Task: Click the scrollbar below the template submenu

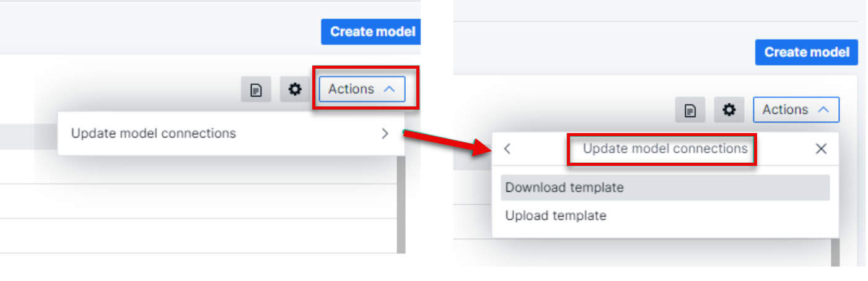Action: click(x=835, y=251)
